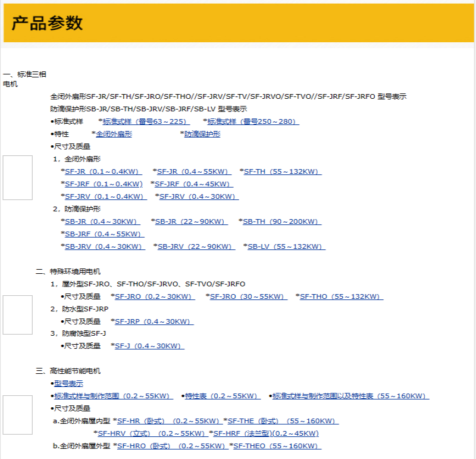Viewport: 476px width, 459px height.
Task: Open 标准式样 番号250～280 link
Action: tap(253, 121)
